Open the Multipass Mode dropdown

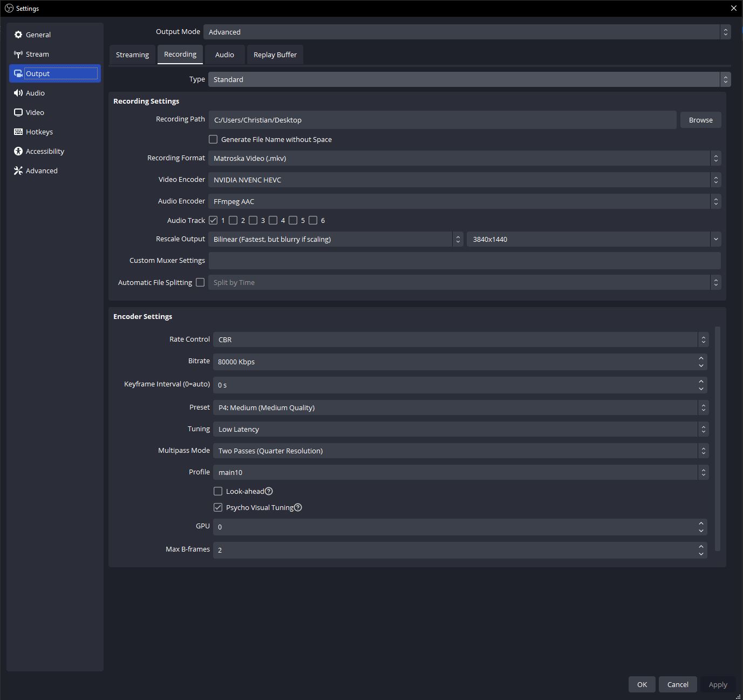[461, 451]
